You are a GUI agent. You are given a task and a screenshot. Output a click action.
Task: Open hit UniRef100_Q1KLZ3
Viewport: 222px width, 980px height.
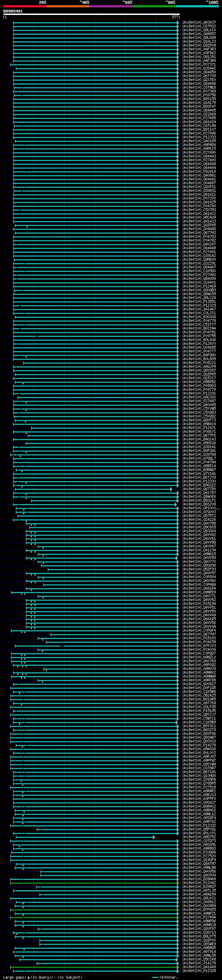[199, 41]
